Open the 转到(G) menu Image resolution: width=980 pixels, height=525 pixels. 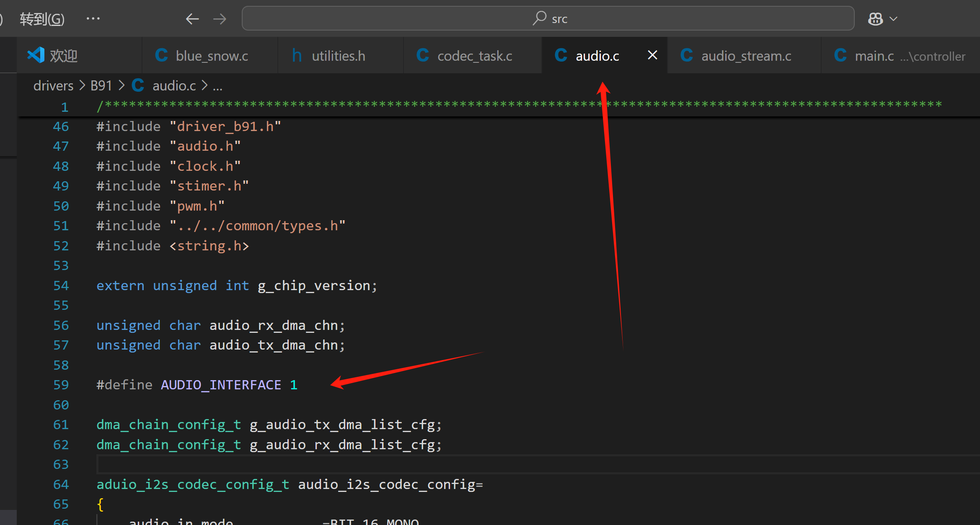tap(42, 19)
